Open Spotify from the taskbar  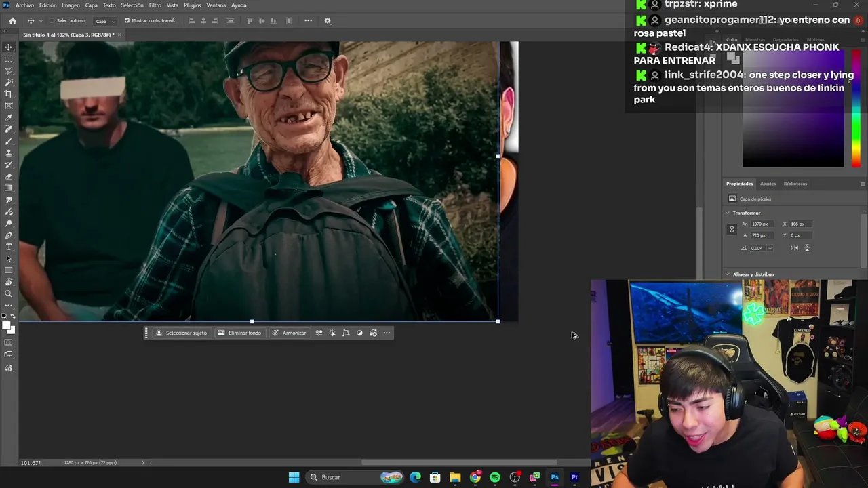point(495,477)
